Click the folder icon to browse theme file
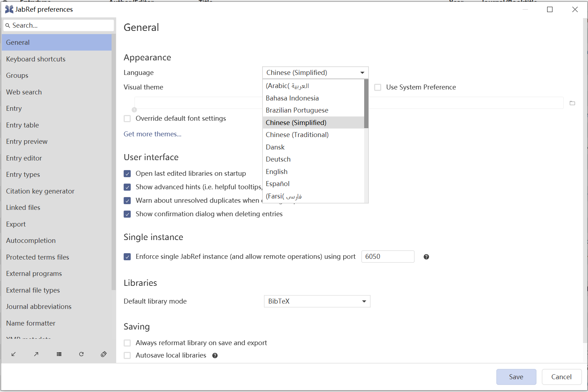 [x=572, y=103]
